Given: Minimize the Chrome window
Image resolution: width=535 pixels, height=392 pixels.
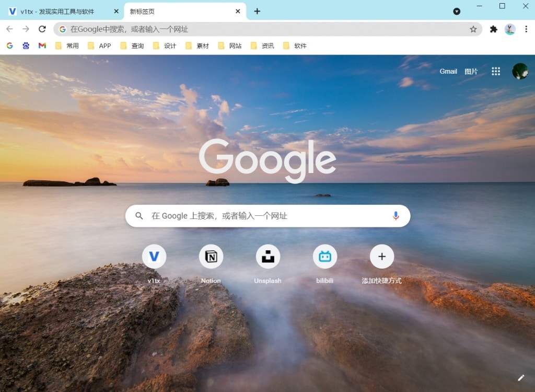Looking at the screenshot, I should click(480, 6).
